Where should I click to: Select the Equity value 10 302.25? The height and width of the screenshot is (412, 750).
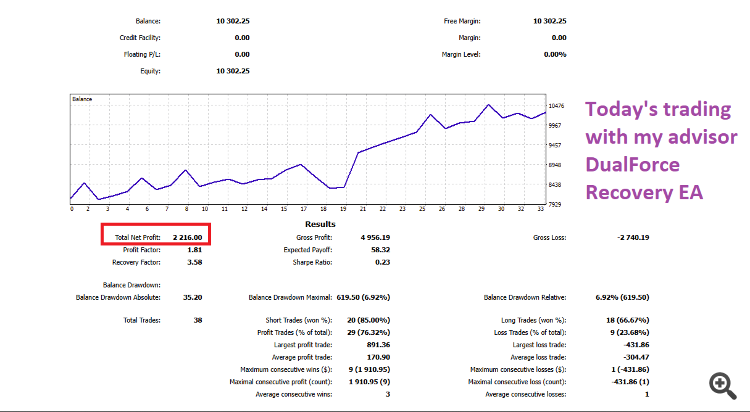(232, 71)
